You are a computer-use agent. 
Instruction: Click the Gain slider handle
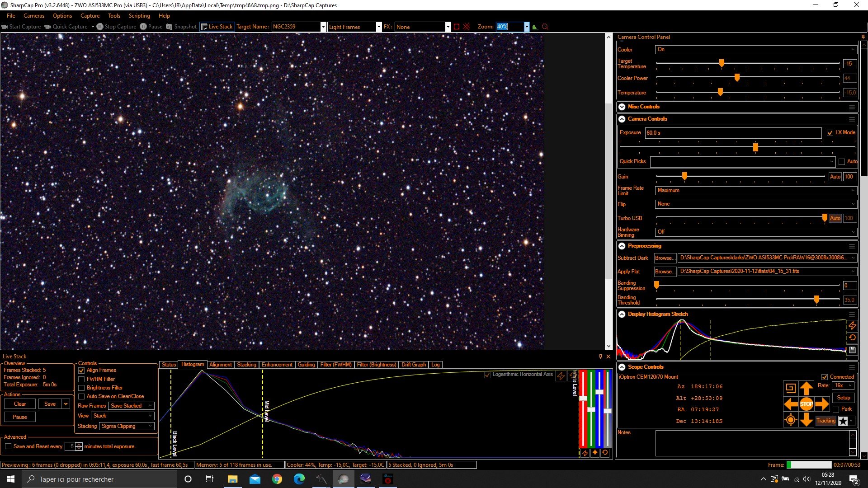click(684, 176)
